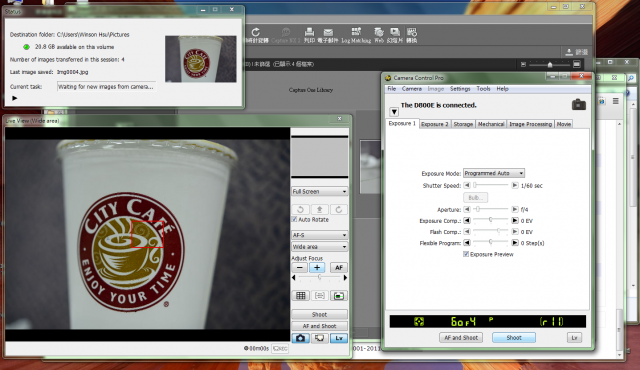The height and width of the screenshot is (370, 640).
Task: Switch to the Exposure 2 tab
Action: 435,124
